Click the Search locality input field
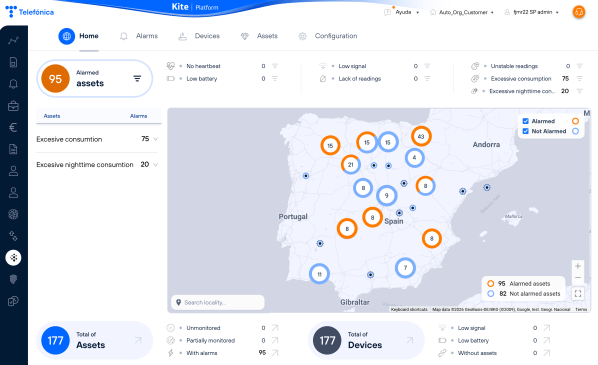598x365 pixels. [x=218, y=302]
